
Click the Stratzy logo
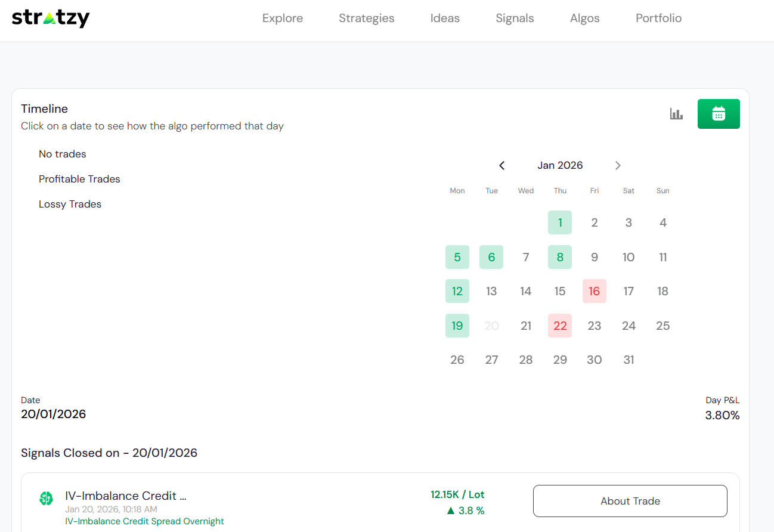coord(51,18)
